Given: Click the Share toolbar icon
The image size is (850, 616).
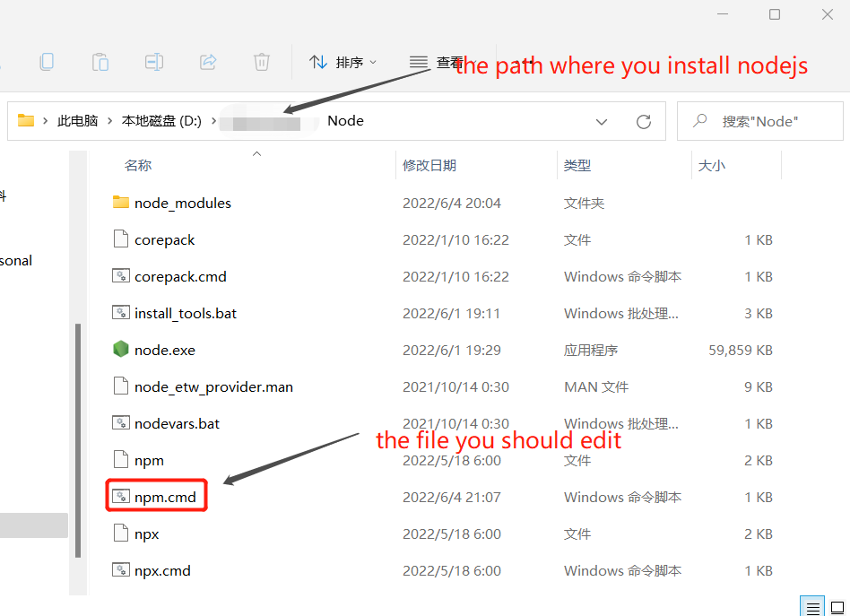Looking at the screenshot, I should 208,62.
